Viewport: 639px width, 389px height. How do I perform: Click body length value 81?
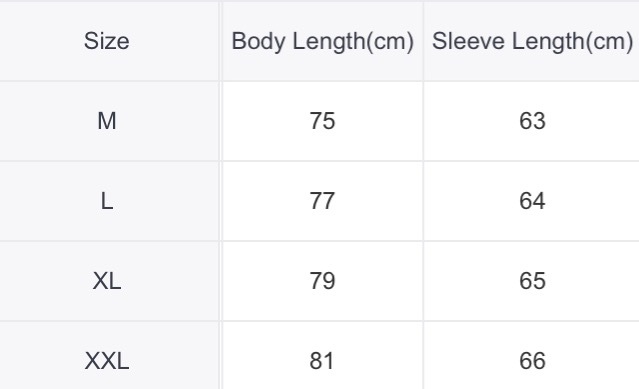tap(322, 361)
